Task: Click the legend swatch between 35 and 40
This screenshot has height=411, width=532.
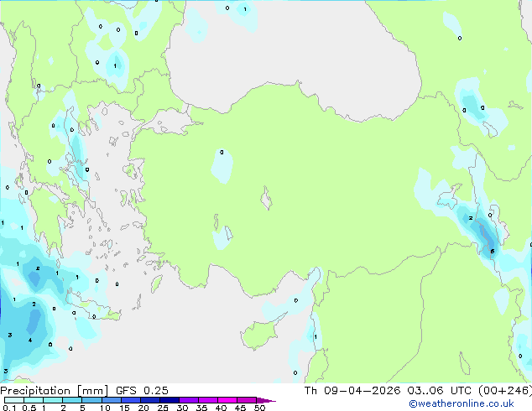Action: 207,400
